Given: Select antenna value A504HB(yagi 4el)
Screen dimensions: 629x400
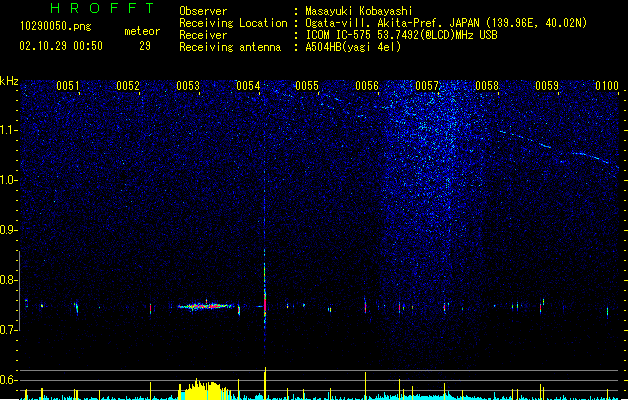Looking at the screenshot, I should coord(353,47).
